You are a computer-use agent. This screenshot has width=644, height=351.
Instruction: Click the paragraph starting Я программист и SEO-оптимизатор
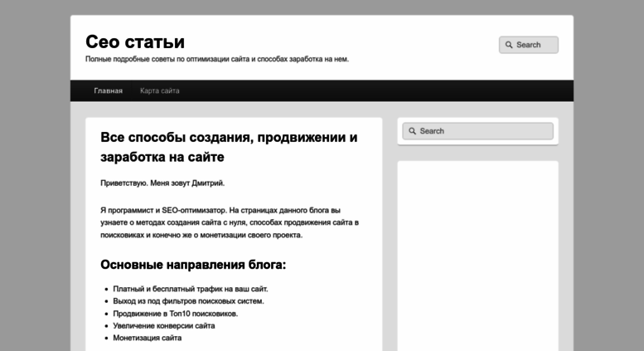pos(230,222)
